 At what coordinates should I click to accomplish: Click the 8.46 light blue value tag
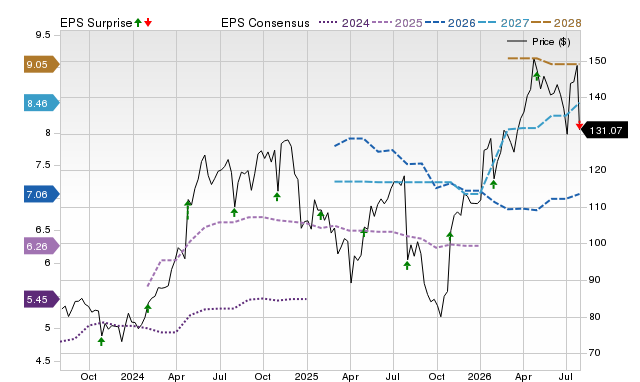pos(42,103)
